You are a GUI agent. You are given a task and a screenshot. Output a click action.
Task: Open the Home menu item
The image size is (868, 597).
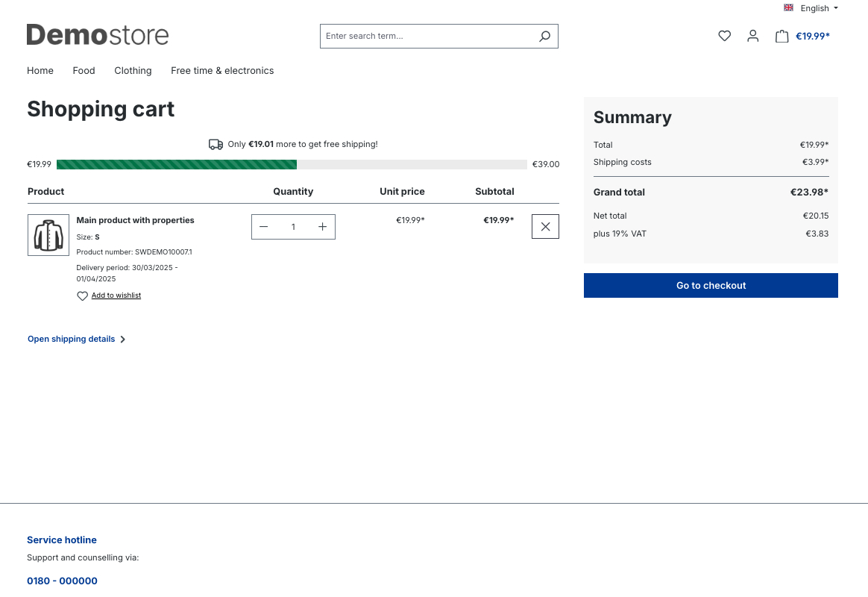[x=40, y=71]
